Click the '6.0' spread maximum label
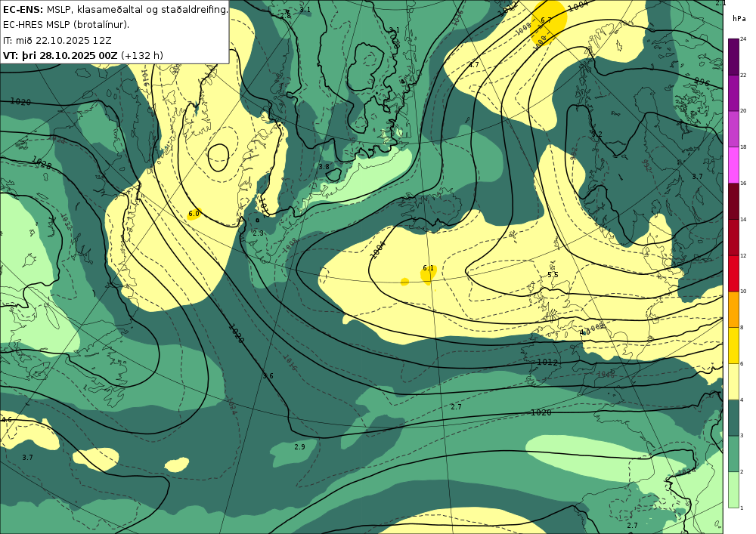 click(194, 213)
